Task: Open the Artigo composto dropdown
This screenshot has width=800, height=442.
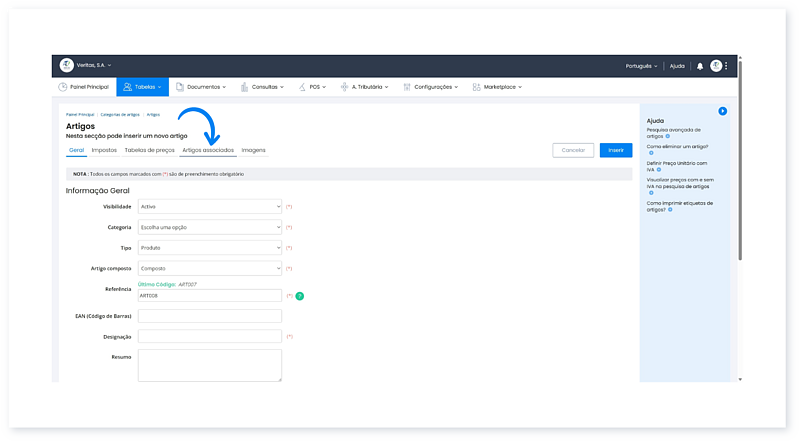Action: coord(210,268)
